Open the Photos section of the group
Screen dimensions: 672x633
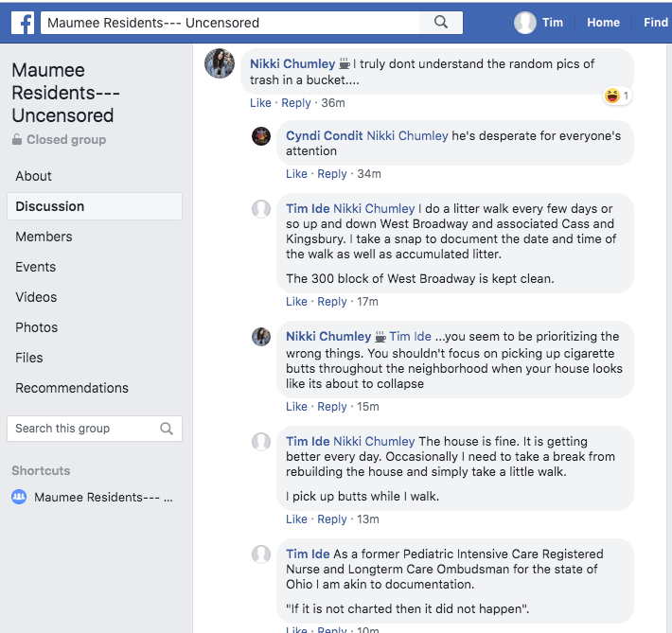tap(36, 327)
